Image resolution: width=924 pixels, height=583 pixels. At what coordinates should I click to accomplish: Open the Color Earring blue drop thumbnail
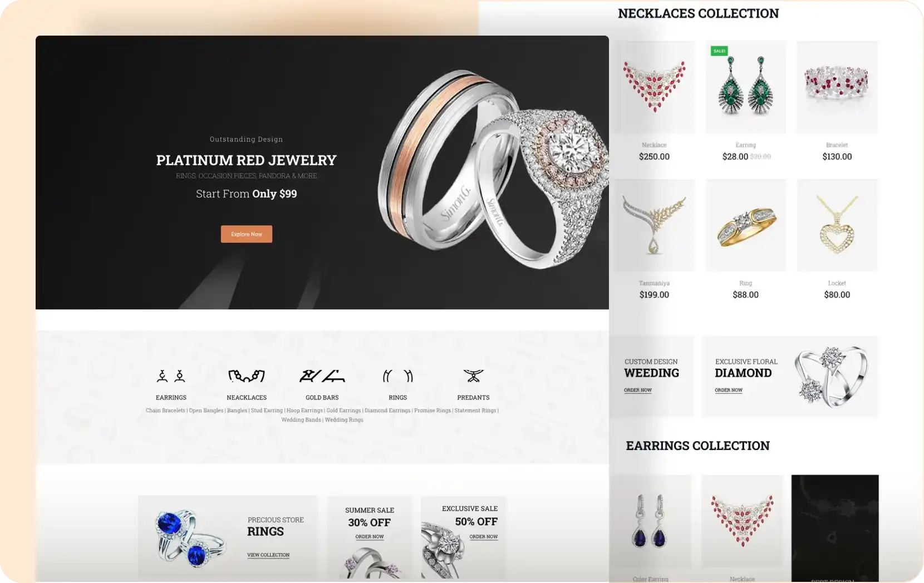pyautogui.click(x=650, y=522)
